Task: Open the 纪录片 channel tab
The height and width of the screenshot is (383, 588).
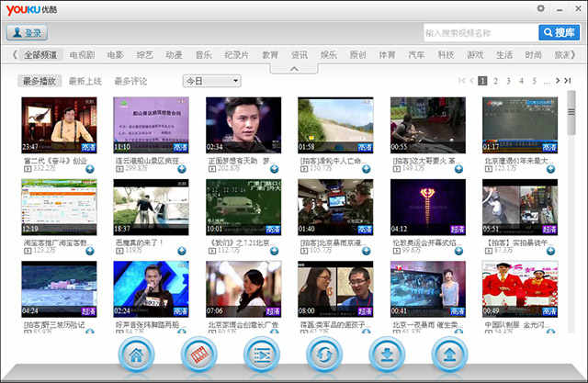Action: [x=237, y=55]
